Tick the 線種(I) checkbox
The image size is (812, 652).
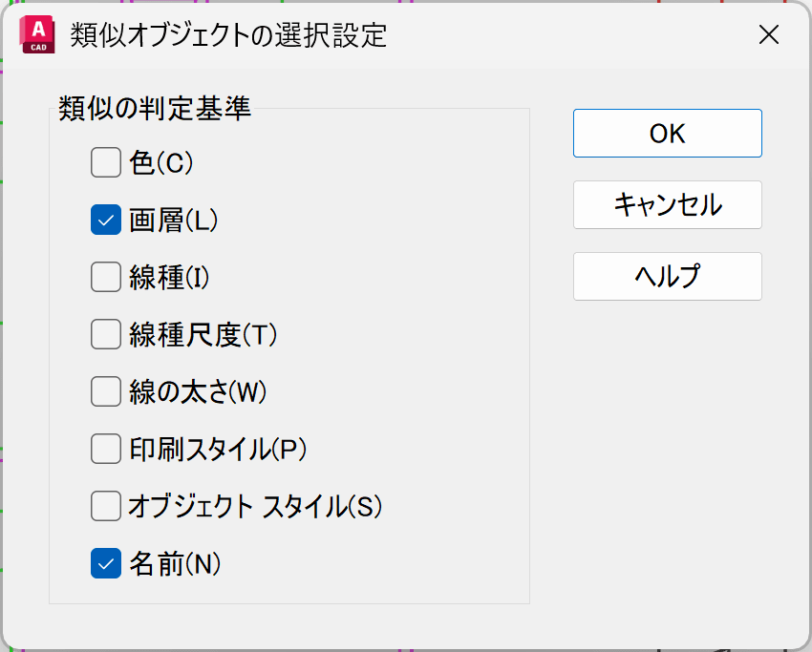click(x=105, y=278)
